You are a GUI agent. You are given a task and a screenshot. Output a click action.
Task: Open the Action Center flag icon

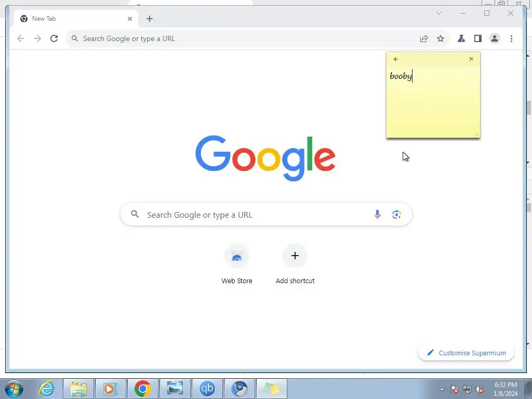tap(455, 389)
